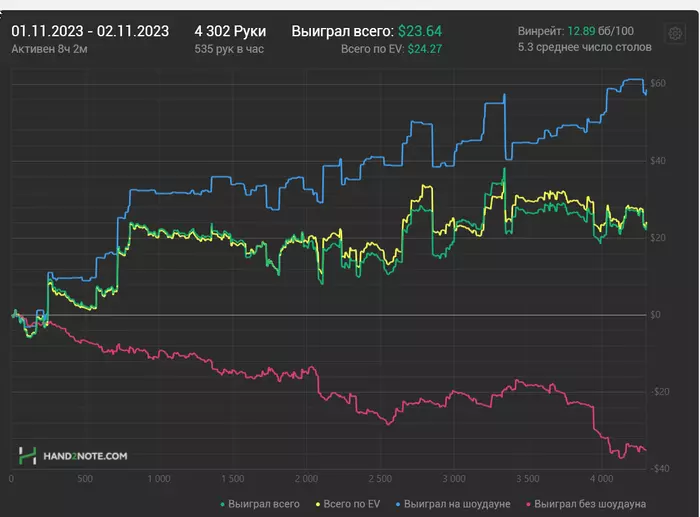Click the Hand2Note logo icon
This screenshot has width=700, height=517.
click(x=28, y=456)
